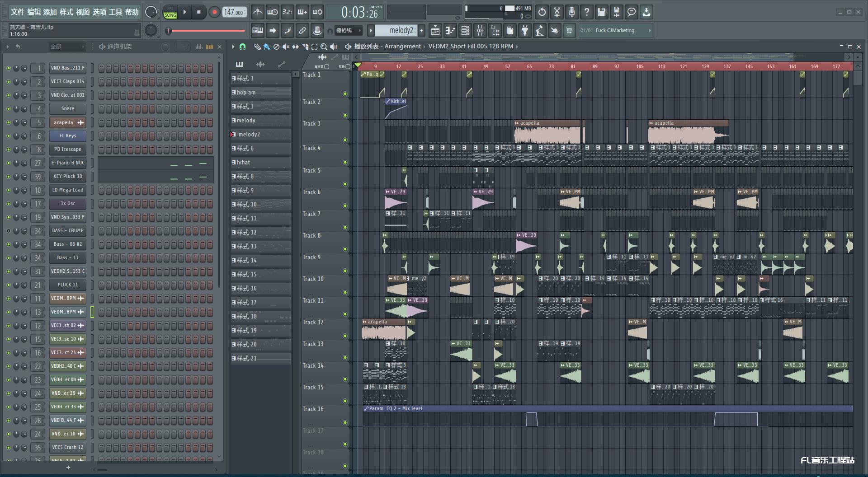Select the hihat pattern in picker
Viewport: 868px width, 477px height.
click(x=261, y=163)
